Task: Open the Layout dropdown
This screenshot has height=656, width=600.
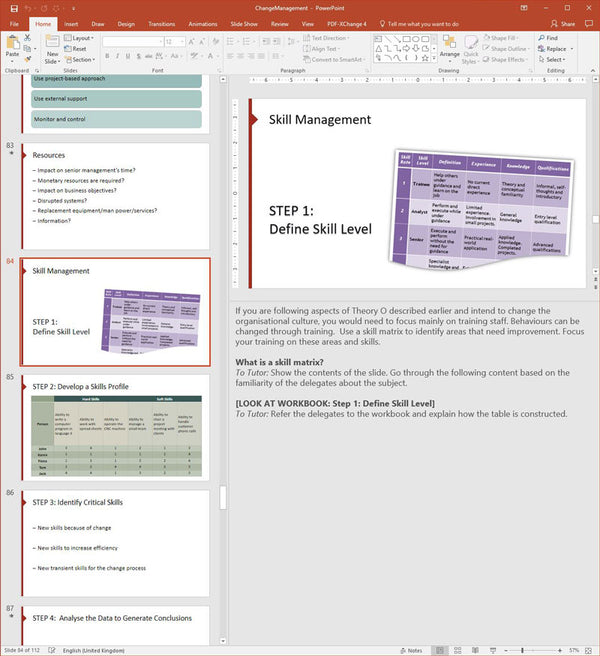Action: point(79,38)
